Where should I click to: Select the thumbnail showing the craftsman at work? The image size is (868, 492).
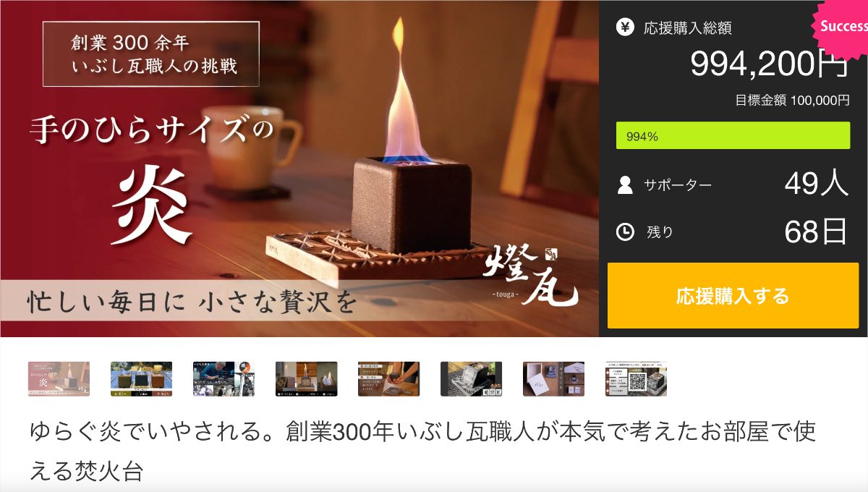224,379
